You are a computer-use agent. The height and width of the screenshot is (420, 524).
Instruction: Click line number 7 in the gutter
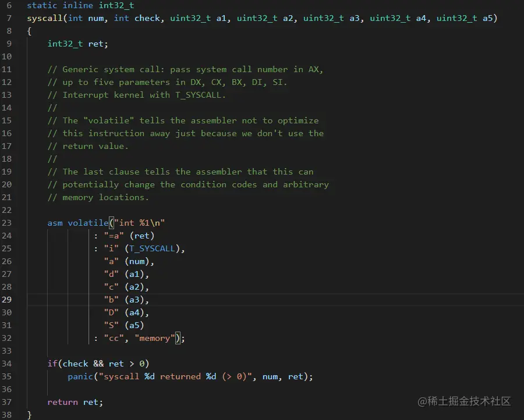pos(9,18)
